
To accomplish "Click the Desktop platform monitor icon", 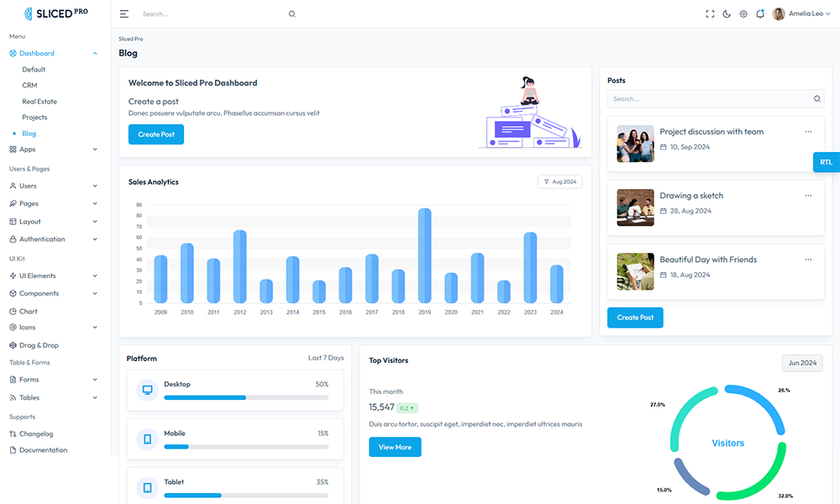I will coord(148,391).
